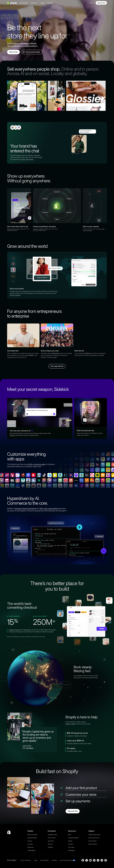Click the submit arrow in the Sidekick prompt box
This screenshot has height=868, width=114.
54,414
